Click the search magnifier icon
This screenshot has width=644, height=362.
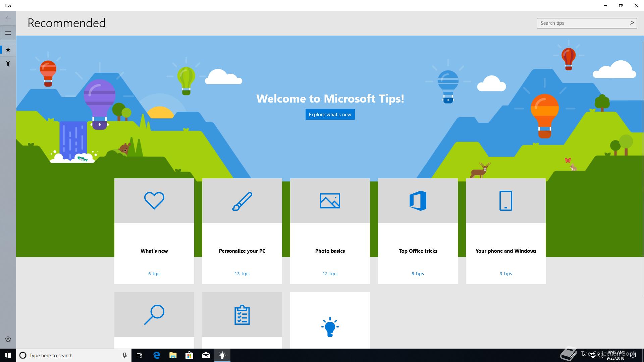click(x=631, y=23)
